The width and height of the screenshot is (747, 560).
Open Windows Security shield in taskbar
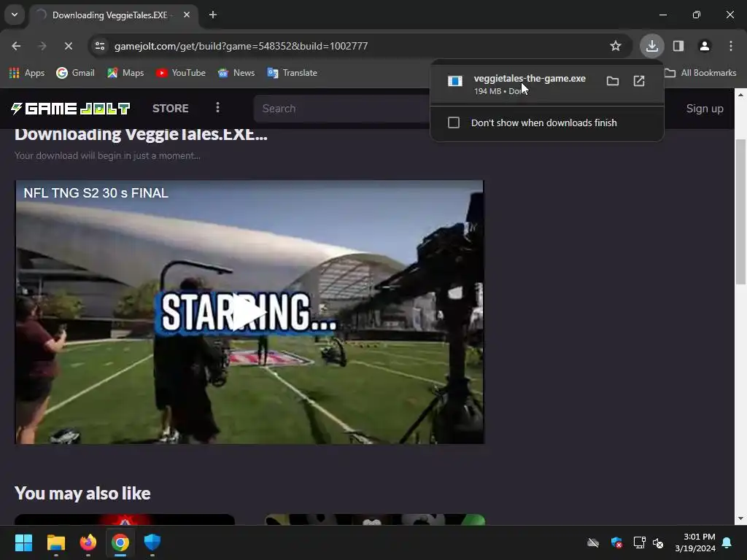click(152, 542)
